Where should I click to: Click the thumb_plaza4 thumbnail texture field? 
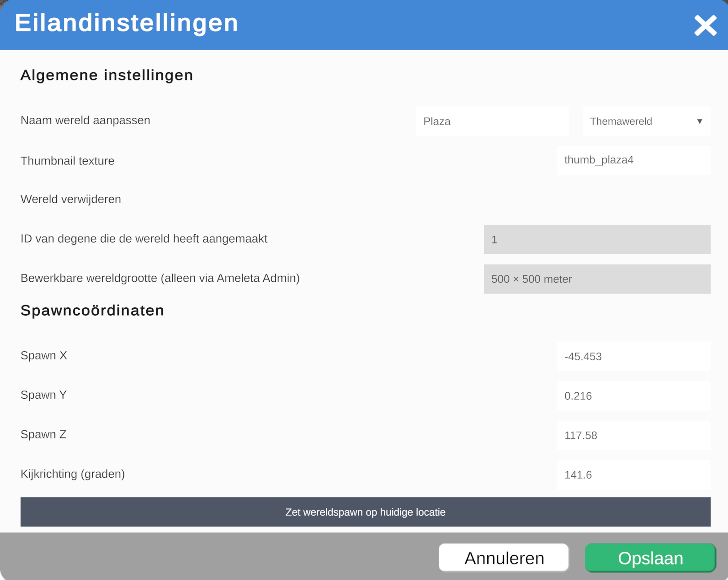633,160
